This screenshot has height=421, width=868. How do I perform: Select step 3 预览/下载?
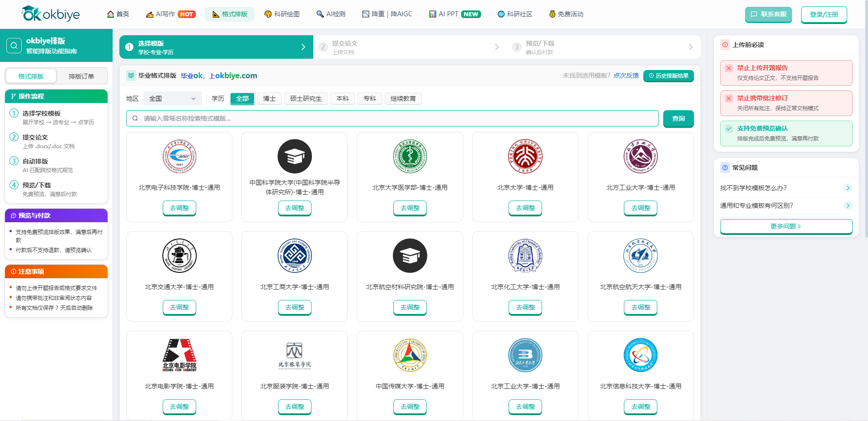tap(604, 47)
